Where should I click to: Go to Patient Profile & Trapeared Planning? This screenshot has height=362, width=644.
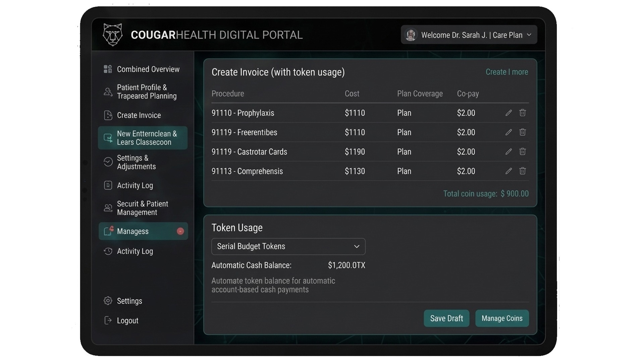pos(146,92)
